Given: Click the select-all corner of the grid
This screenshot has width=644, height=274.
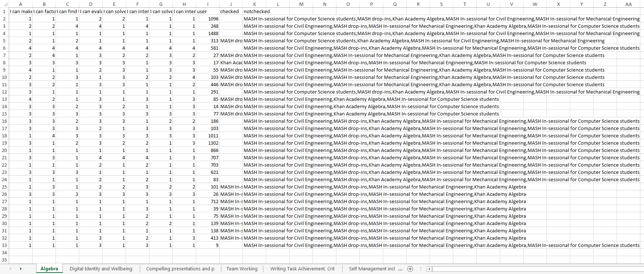Looking at the screenshot, I should click(x=4, y=4).
